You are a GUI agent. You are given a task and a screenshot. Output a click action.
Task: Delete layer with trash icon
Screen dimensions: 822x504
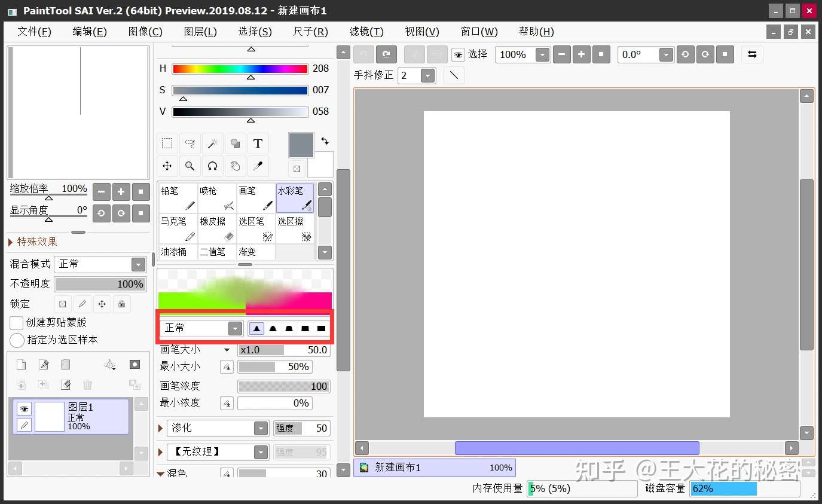pyautogui.click(x=87, y=384)
